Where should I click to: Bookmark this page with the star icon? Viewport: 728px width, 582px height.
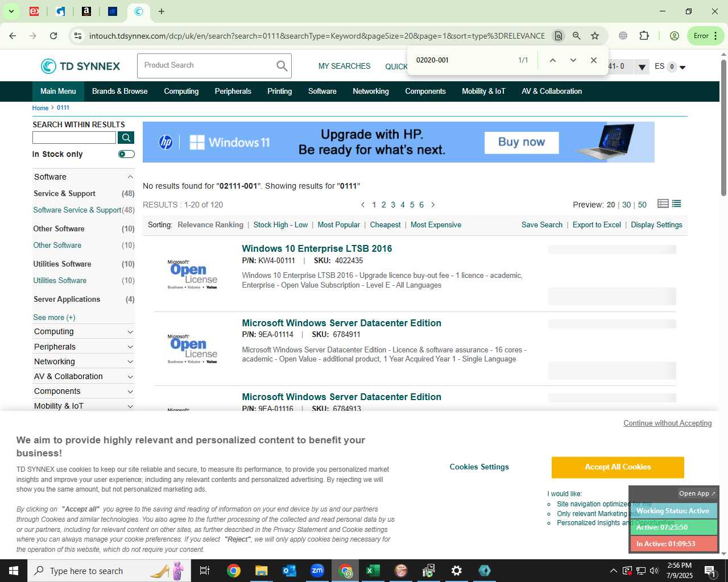point(595,36)
